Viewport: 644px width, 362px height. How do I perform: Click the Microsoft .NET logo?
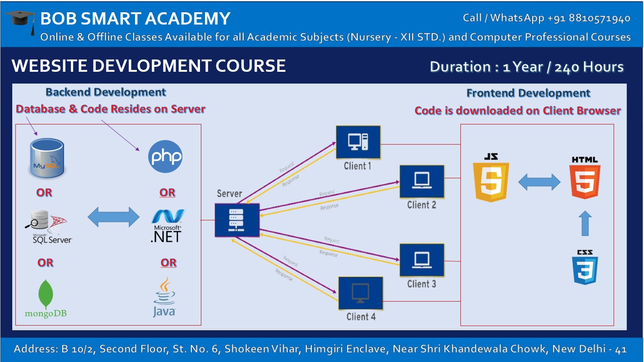[x=167, y=224]
